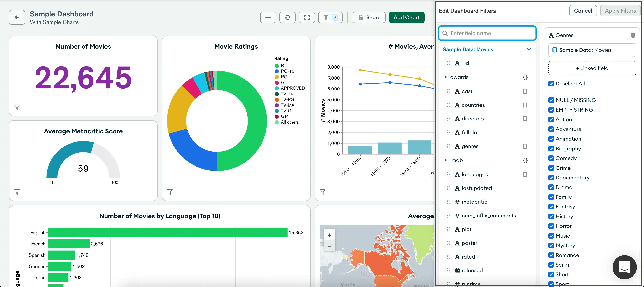Click the fullscreen expand icon
644x287 pixels.
307,17
